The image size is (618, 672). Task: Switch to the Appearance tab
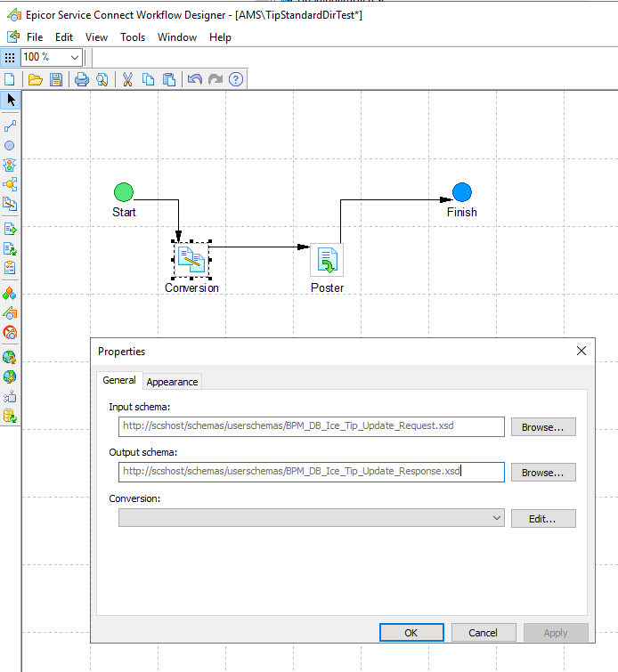[173, 382]
